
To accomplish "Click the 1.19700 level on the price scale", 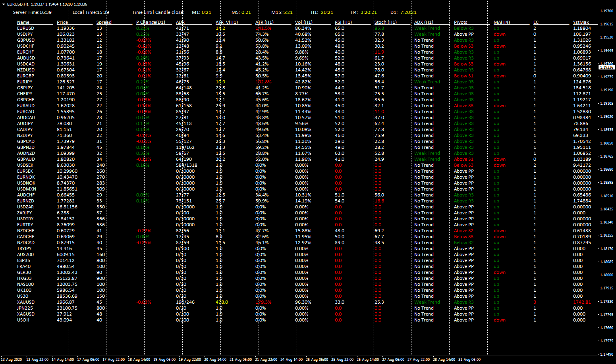I will coord(606,11).
